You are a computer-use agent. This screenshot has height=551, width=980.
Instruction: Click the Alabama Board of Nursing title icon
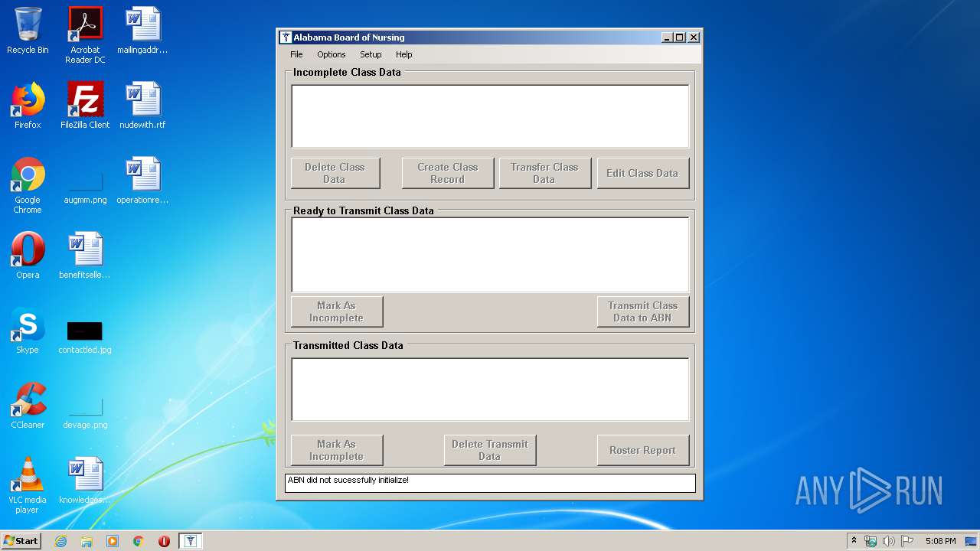tap(286, 37)
